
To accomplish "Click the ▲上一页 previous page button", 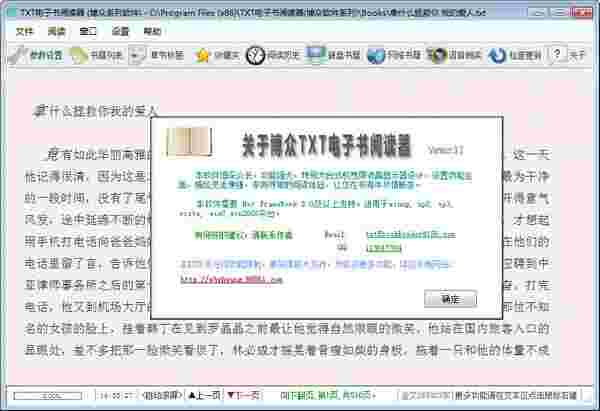I will 204,395.
